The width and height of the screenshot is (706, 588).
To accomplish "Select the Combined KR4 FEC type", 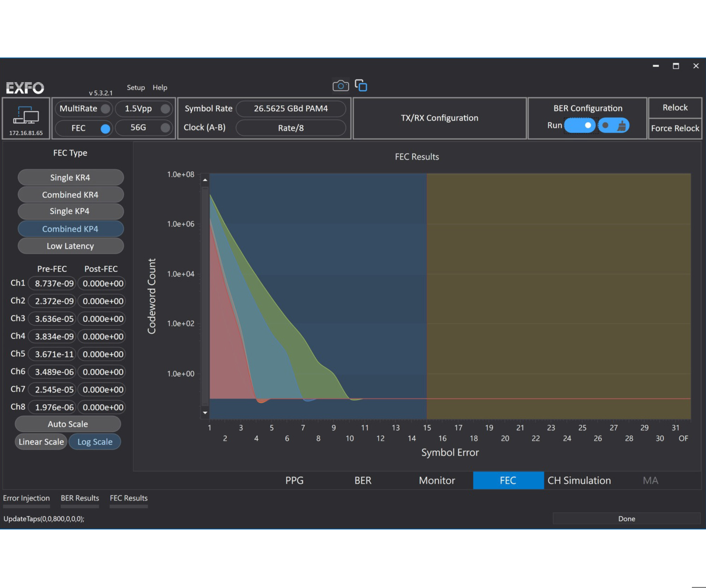I will pyautogui.click(x=71, y=194).
